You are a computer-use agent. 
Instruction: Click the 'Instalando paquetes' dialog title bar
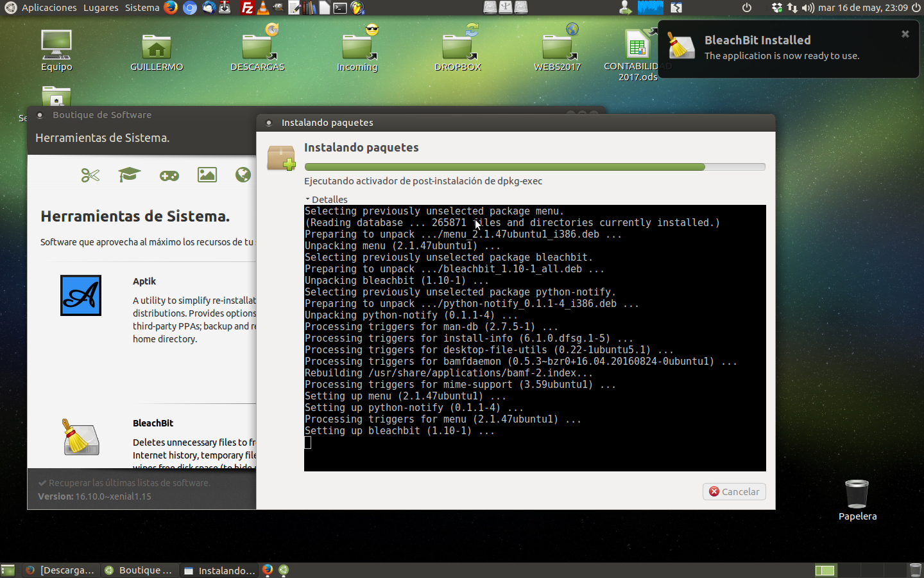[515, 123]
